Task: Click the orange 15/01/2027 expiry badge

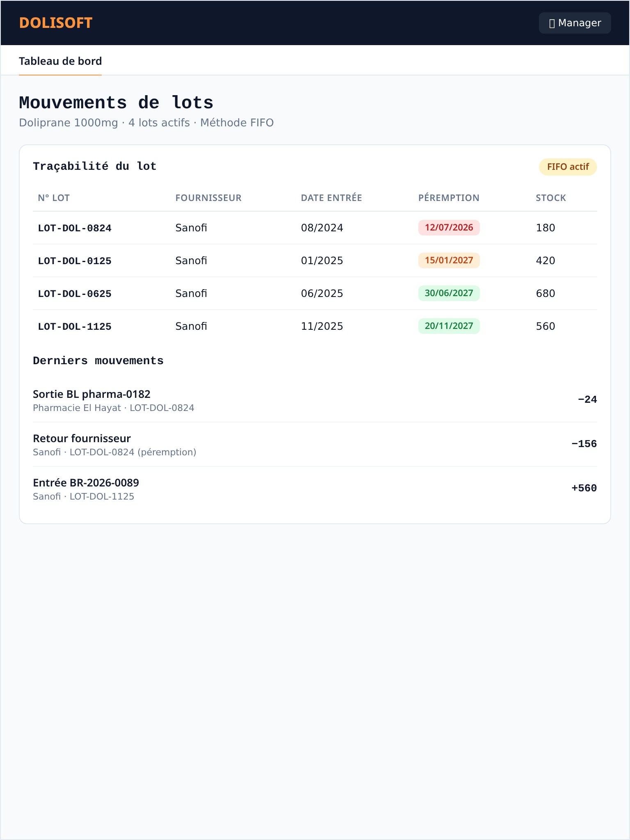Action: click(x=449, y=260)
